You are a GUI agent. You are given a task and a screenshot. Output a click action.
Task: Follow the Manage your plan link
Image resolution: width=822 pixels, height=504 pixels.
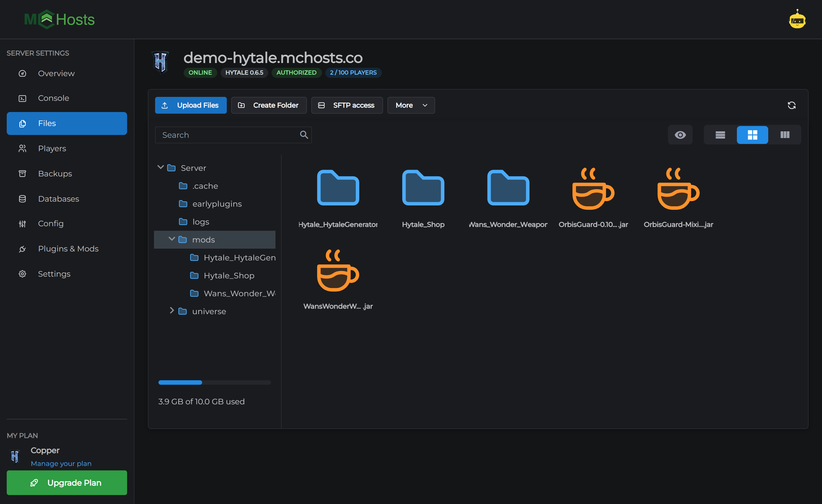(61, 464)
